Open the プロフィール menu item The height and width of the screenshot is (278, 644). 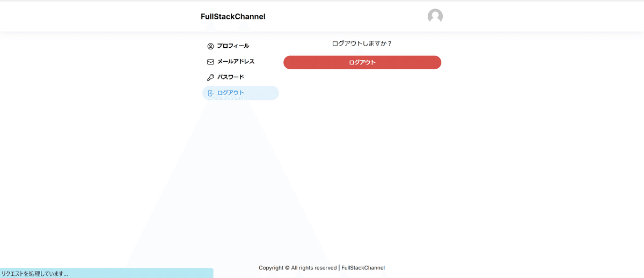point(240,46)
